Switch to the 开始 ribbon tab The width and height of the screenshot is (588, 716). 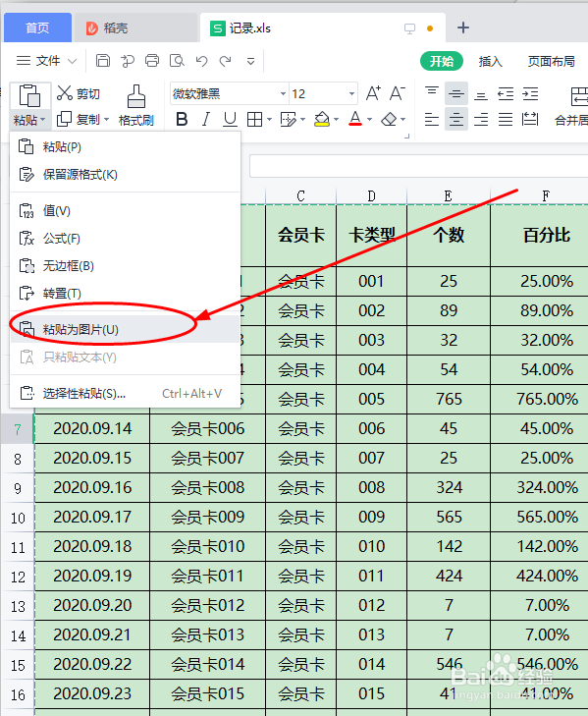pyautogui.click(x=442, y=61)
